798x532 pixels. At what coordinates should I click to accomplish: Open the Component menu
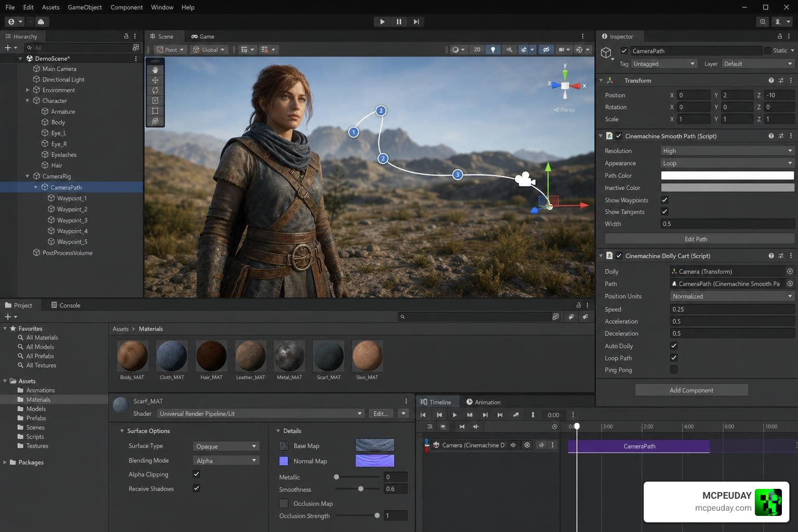pos(127,7)
